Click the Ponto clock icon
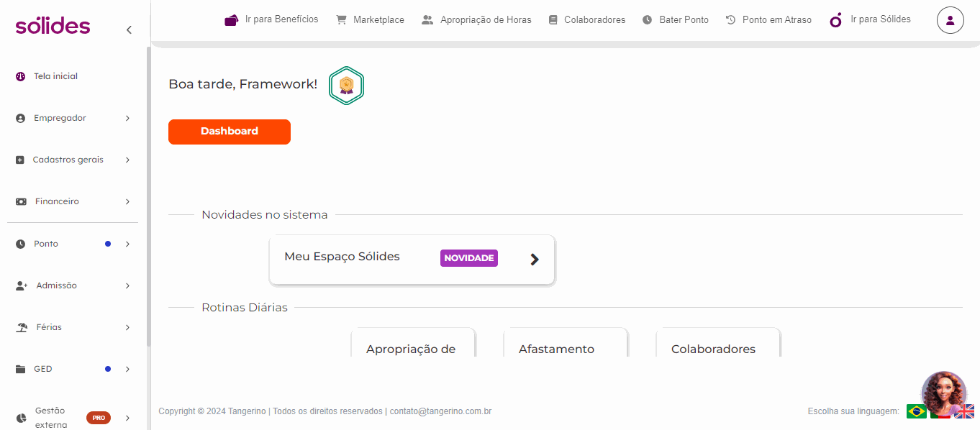This screenshot has width=980, height=430. [20, 244]
